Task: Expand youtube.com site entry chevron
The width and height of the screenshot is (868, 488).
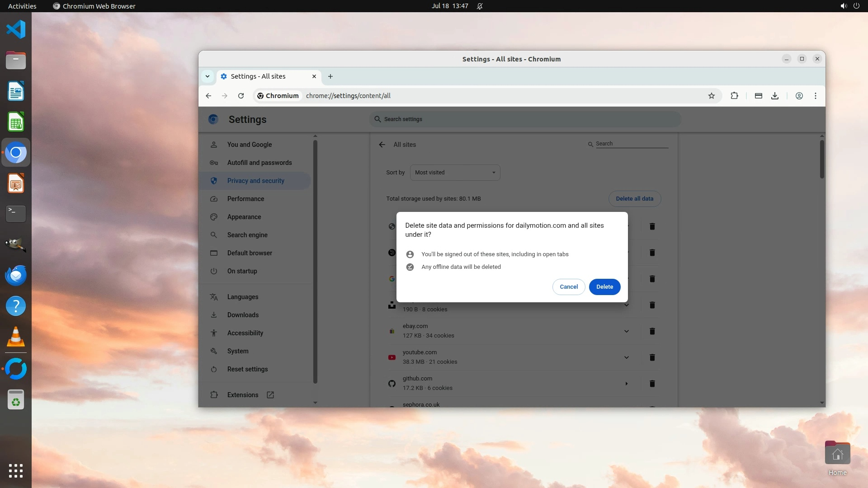Action: point(626,357)
